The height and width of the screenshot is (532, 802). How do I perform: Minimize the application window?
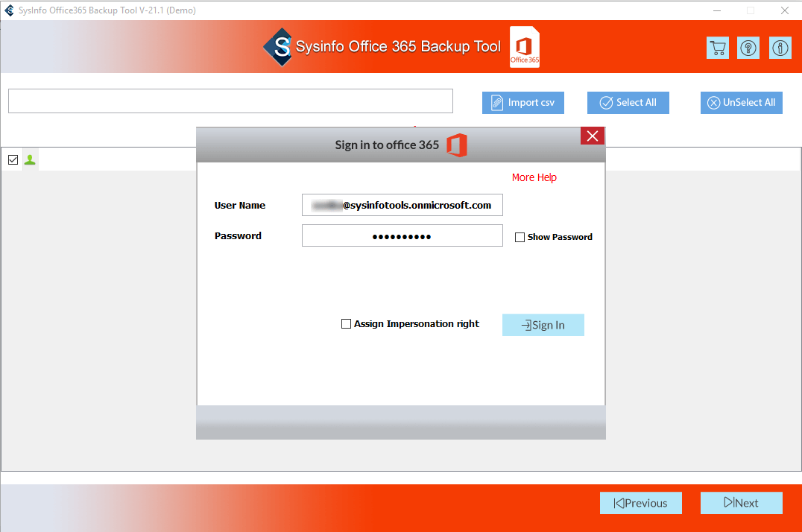click(717, 10)
